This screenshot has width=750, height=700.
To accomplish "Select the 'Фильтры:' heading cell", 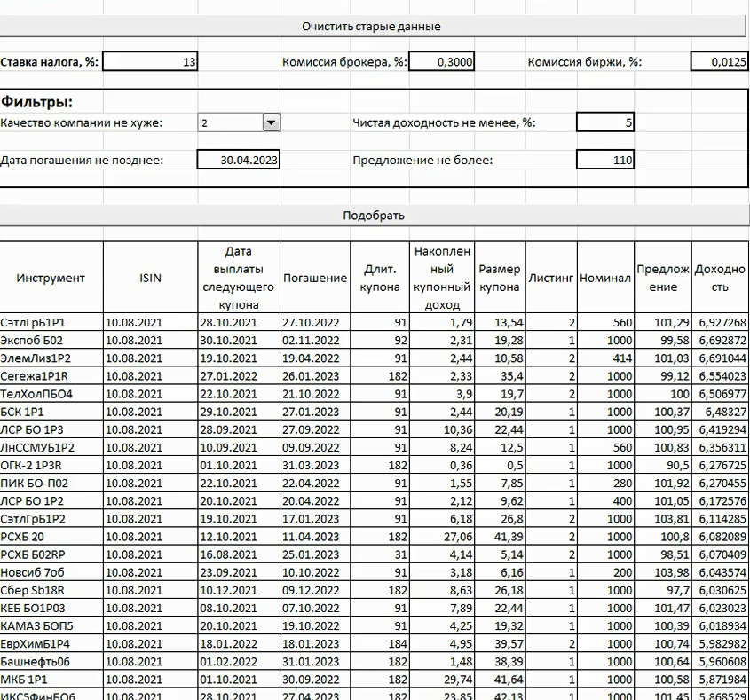I will [51, 102].
